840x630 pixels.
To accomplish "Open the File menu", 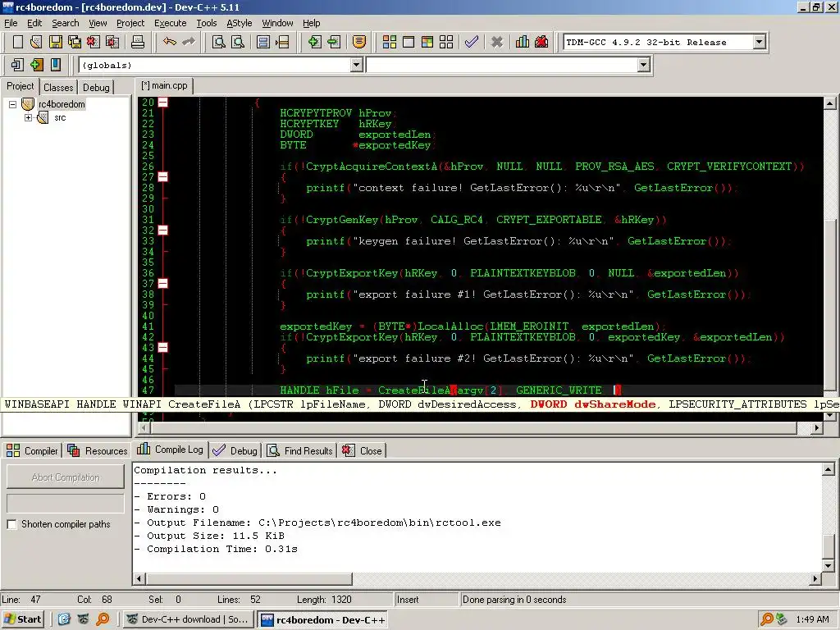I will [11, 23].
